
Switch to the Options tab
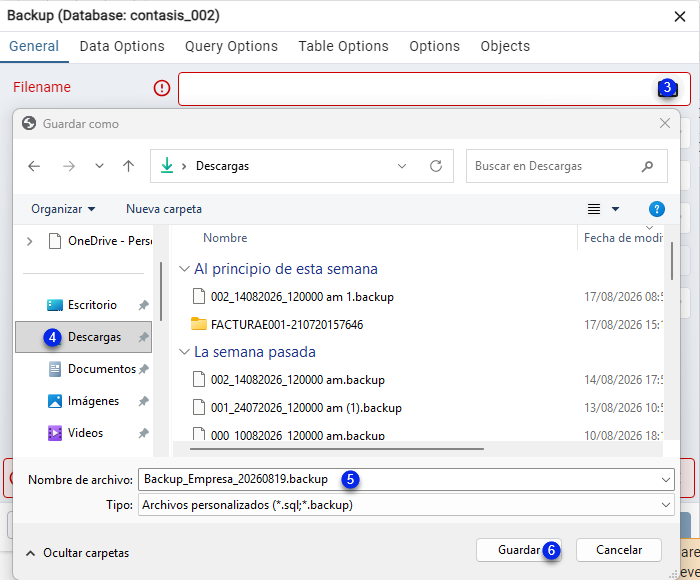click(434, 46)
